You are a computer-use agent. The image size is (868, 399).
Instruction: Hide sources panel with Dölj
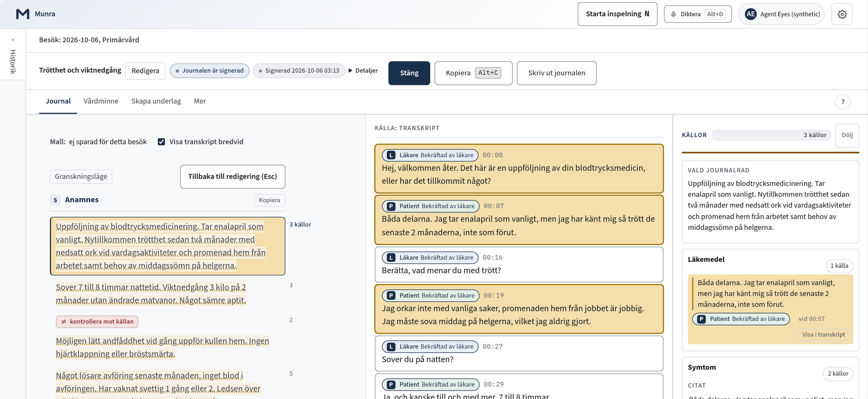[x=847, y=136]
